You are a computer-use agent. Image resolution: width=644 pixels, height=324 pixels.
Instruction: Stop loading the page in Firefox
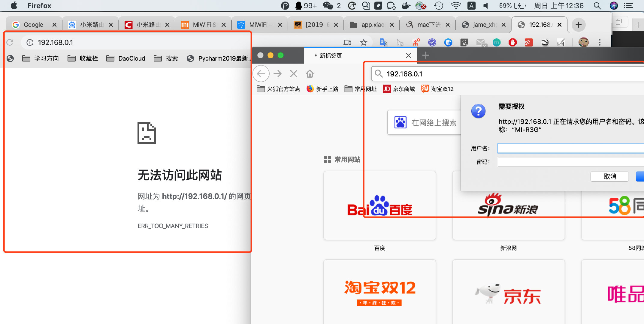[294, 73]
